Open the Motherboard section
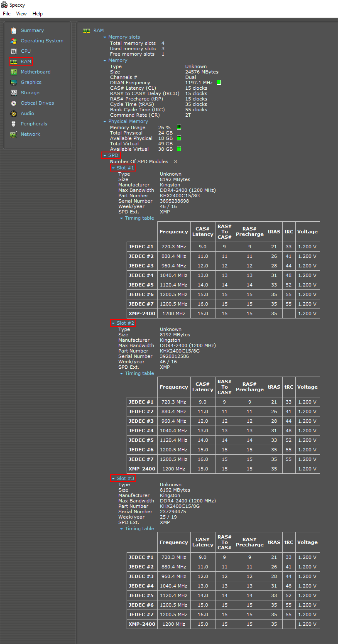Image resolution: width=338 pixels, height=644 pixels. [36, 72]
